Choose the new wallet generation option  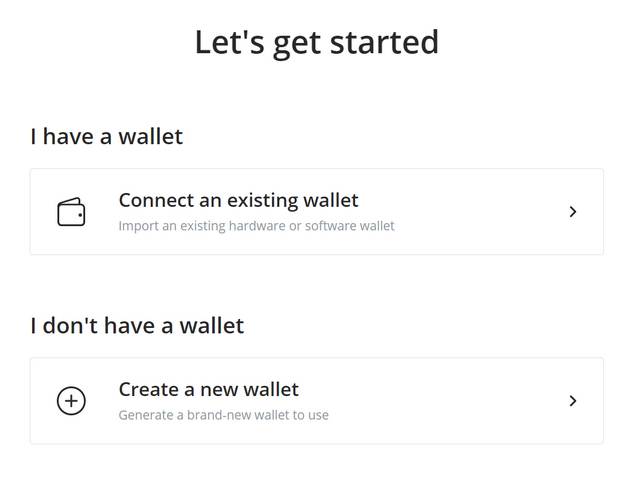click(317, 401)
